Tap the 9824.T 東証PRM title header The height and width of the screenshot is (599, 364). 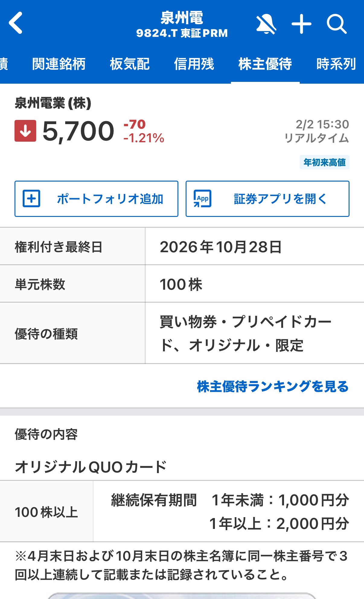(x=182, y=33)
